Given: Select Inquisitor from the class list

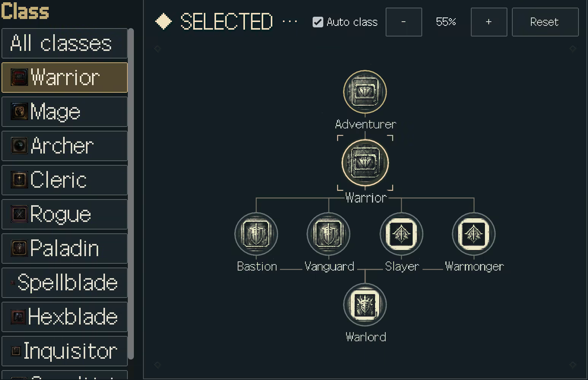Looking at the screenshot, I should click(x=65, y=351).
